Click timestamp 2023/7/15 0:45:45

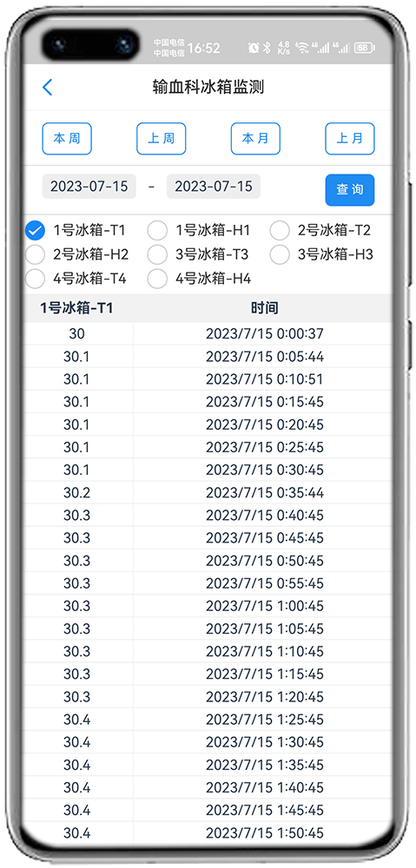(265, 538)
